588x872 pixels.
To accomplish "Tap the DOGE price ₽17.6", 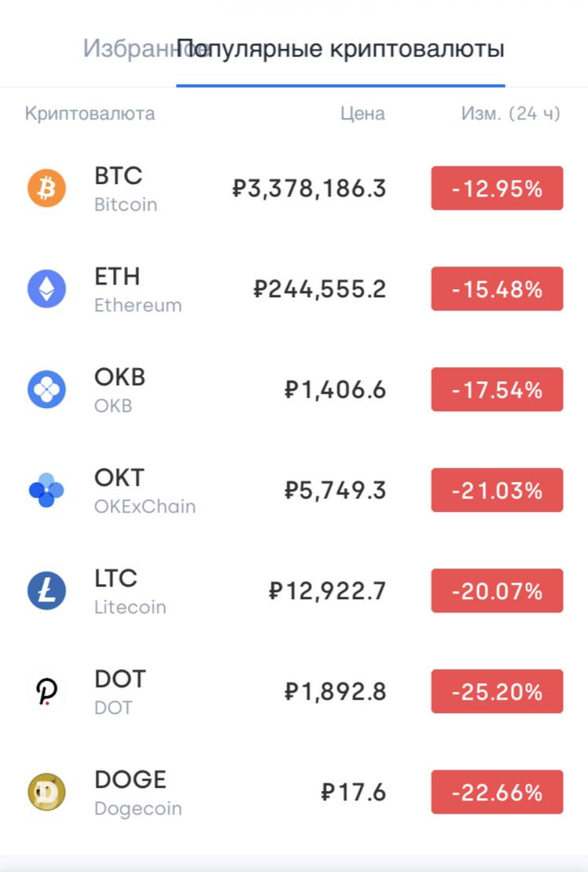I will click(354, 793).
